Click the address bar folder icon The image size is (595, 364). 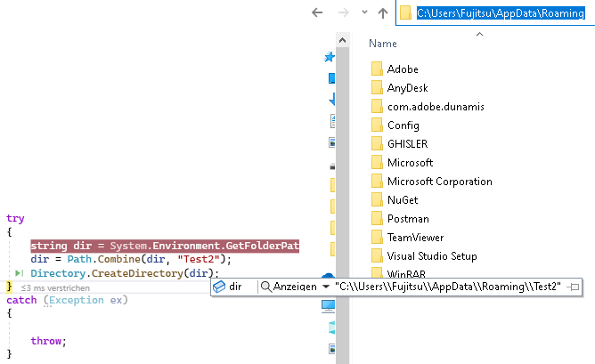click(405, 12)
